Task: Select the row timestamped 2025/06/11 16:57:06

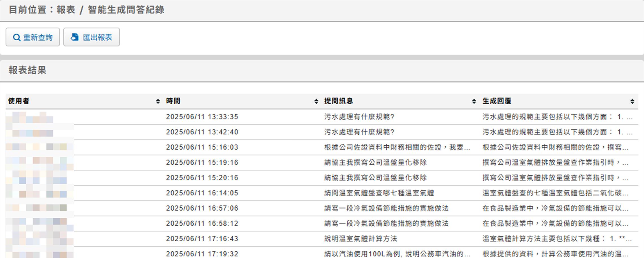Action: pos(202,208)
